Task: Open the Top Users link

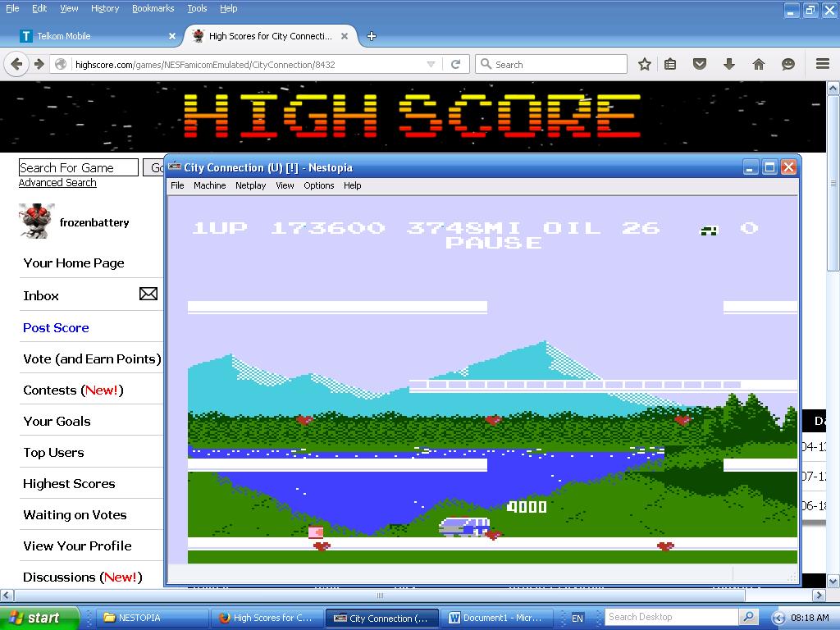Action: pyautogui.click(x=53, y=453)
